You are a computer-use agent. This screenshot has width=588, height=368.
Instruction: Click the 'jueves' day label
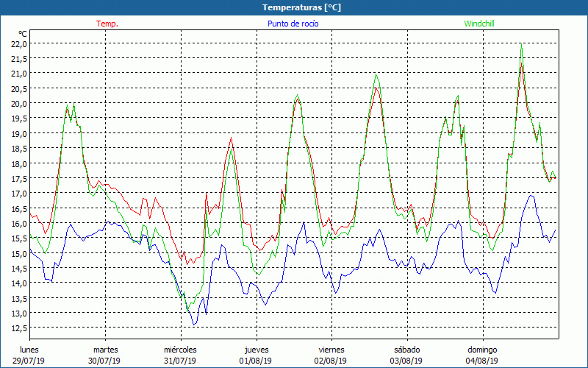257,350
